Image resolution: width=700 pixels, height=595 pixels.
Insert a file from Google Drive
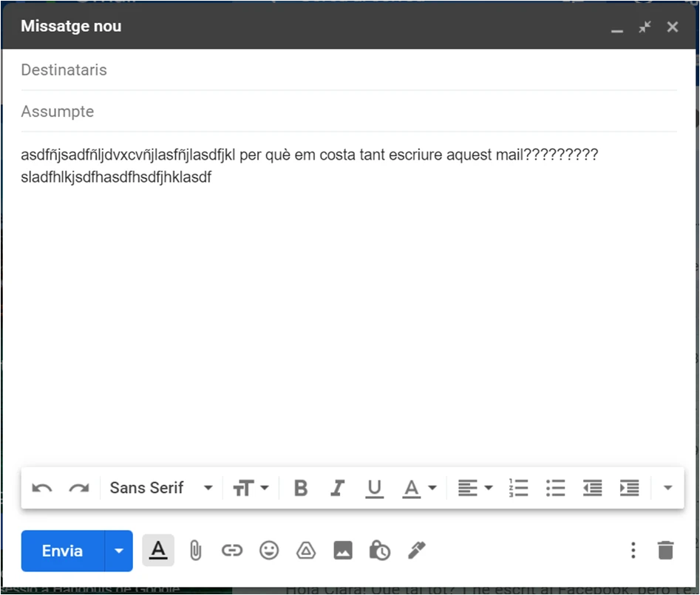[x=306, y=551]
